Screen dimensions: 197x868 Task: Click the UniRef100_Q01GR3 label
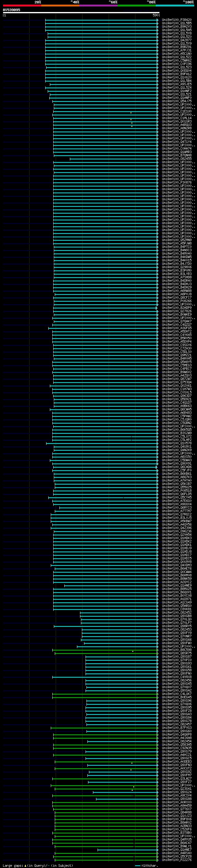[176, 122]
